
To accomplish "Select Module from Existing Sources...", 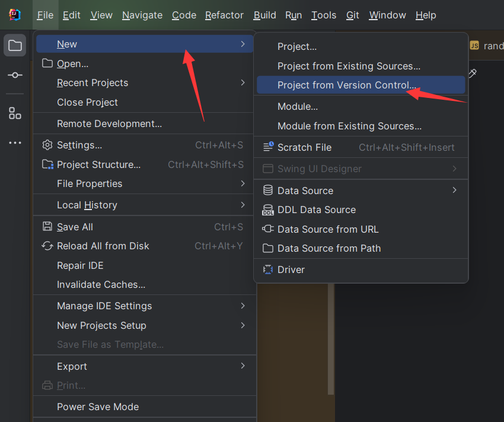I will tap(361, 126).
